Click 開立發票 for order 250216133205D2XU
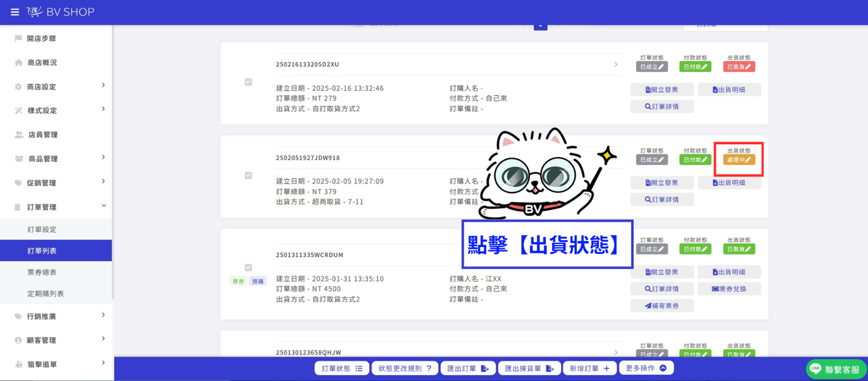This screenshot has width=868, height=381. point(662,90)
